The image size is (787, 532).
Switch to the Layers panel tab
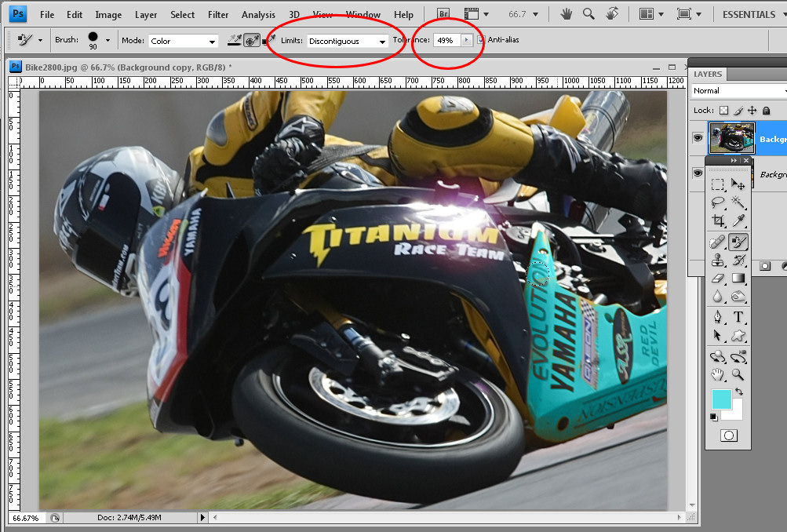[708, 75]
